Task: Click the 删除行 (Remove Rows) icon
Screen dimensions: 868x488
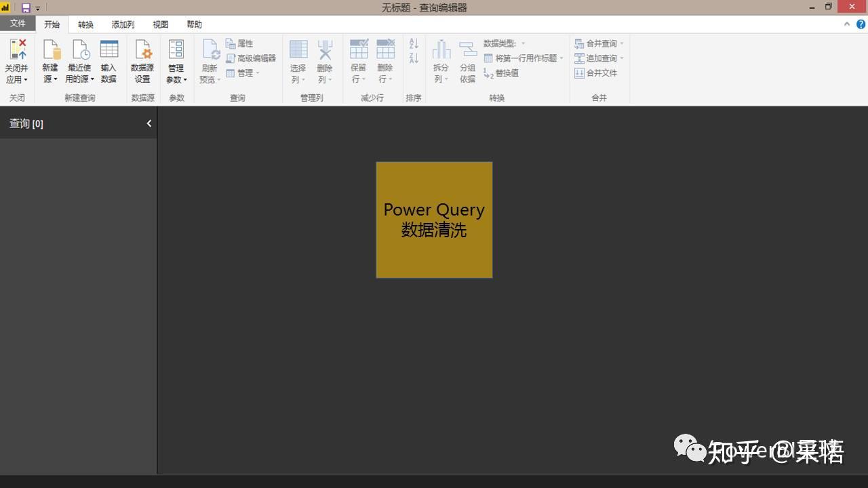Action: (x=385, y=49)
